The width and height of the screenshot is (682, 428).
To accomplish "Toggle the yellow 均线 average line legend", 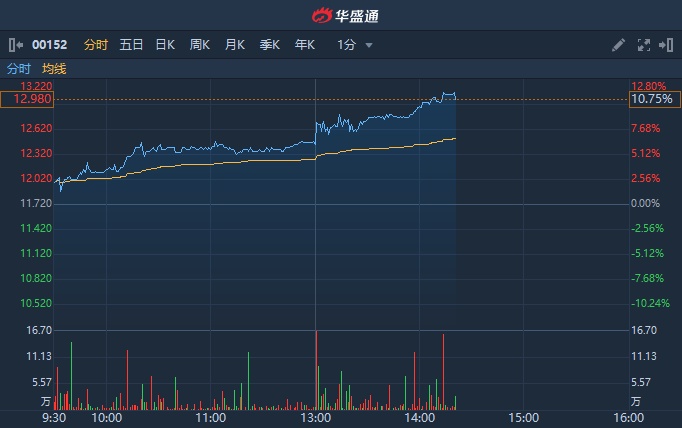I will tap(54, 68).
